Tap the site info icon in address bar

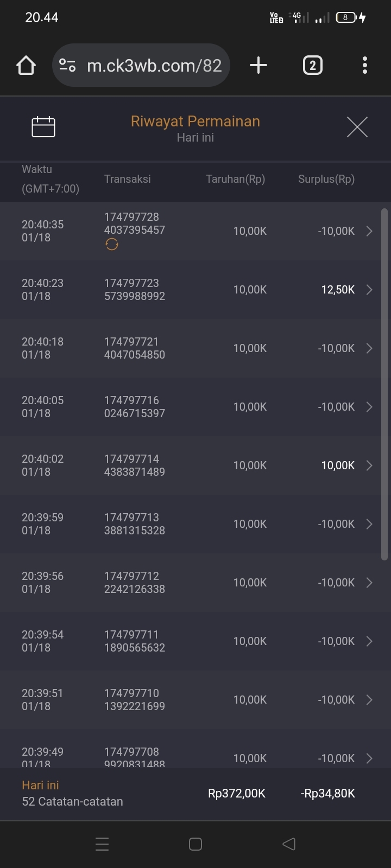click(67, 66)
